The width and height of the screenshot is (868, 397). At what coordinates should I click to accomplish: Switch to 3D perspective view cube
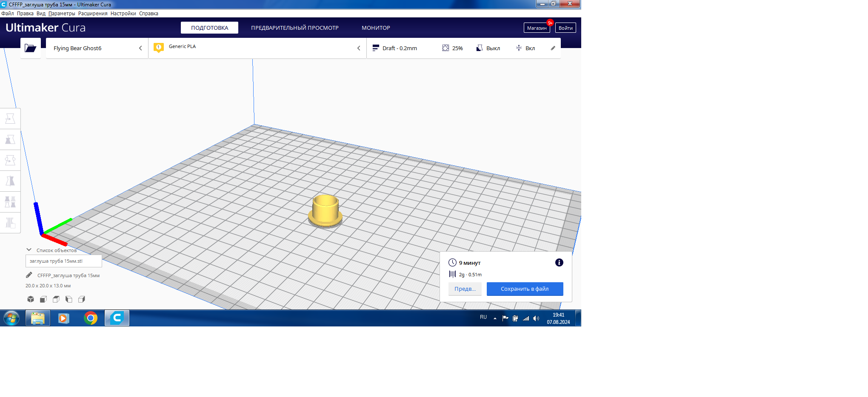tap(31, 299)
